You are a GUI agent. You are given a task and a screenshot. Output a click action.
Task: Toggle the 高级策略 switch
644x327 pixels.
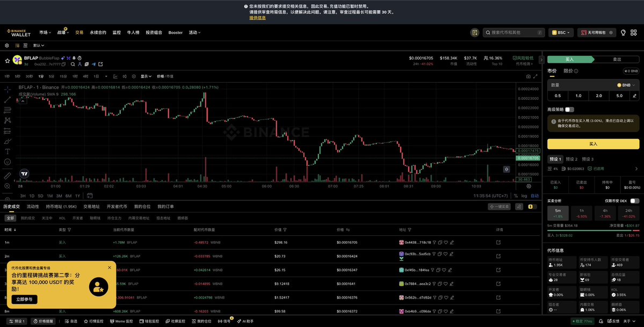[x=569, y=110]
